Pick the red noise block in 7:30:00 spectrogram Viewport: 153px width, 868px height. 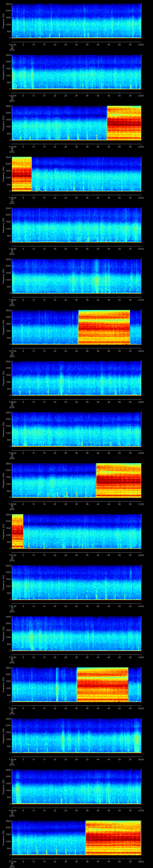[x=118, y=480]
